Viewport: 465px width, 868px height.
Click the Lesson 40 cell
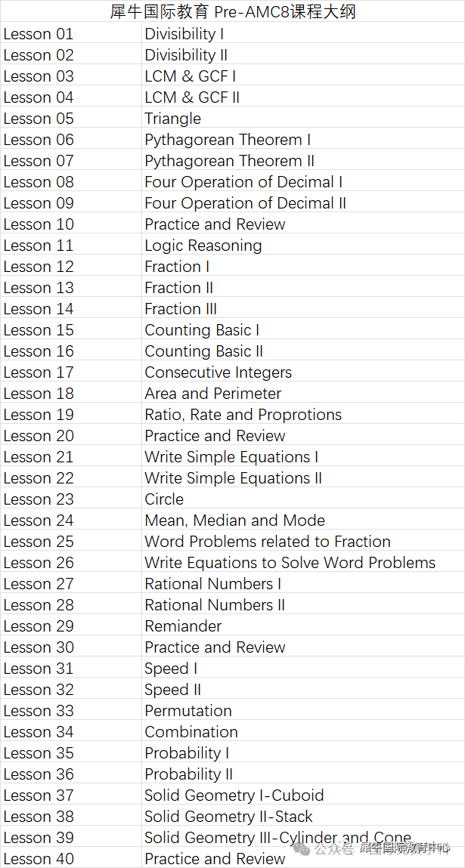coord(70,858)
